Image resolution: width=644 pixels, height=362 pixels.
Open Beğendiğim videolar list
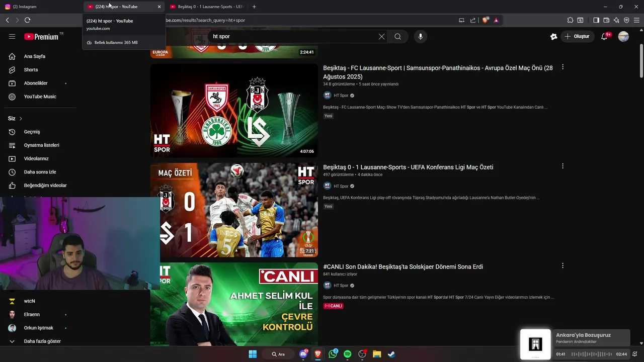pyautogui.click(x=45, y=186)
